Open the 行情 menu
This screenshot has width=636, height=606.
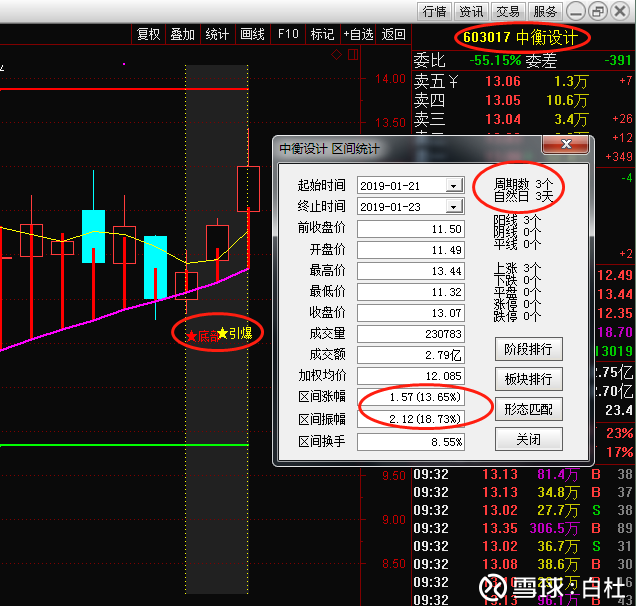(434, 11)
